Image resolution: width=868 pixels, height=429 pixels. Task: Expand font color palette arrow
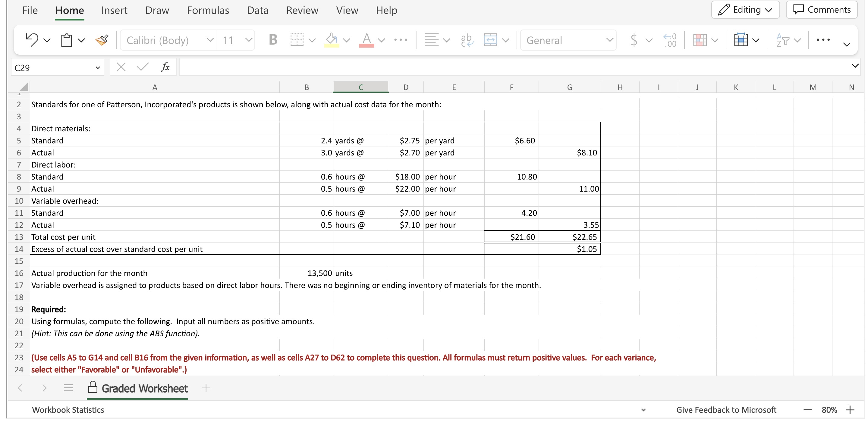(x=382, y=40)
